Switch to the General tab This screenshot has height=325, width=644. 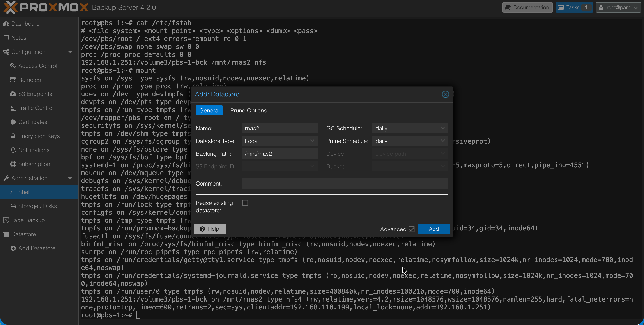209,110
